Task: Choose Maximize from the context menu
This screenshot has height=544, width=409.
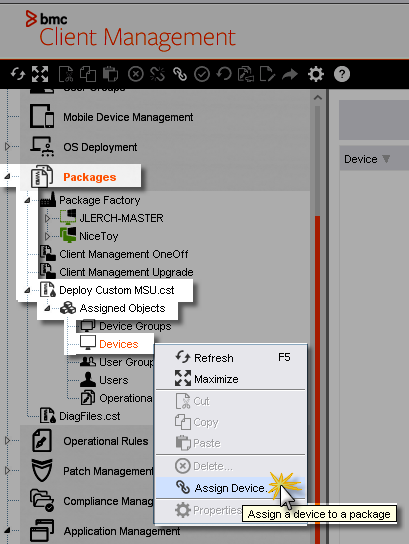Action: 230,379
